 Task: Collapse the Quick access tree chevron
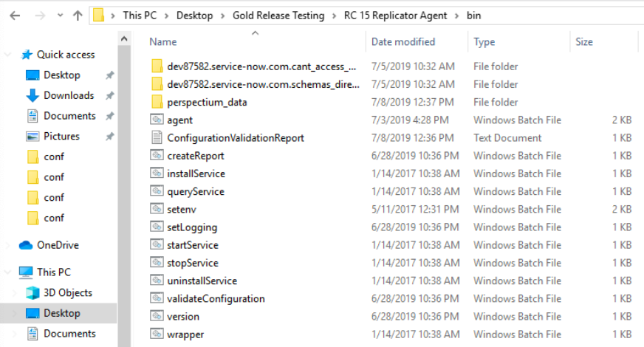[x=7, y=55]
